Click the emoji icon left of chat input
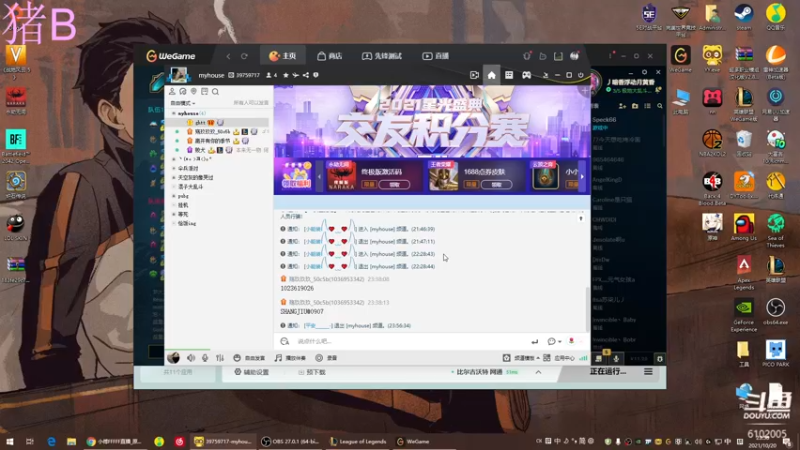 tap(285, 341)
